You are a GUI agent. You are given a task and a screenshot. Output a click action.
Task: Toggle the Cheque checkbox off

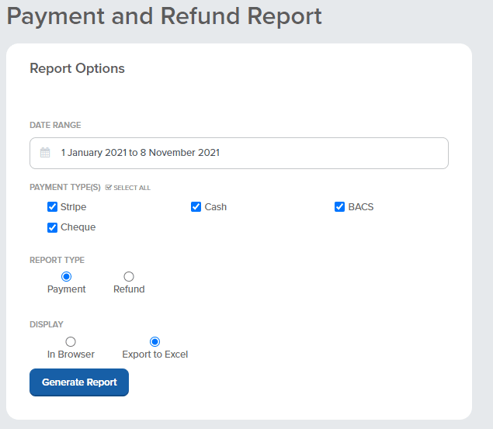coord(52,228)
